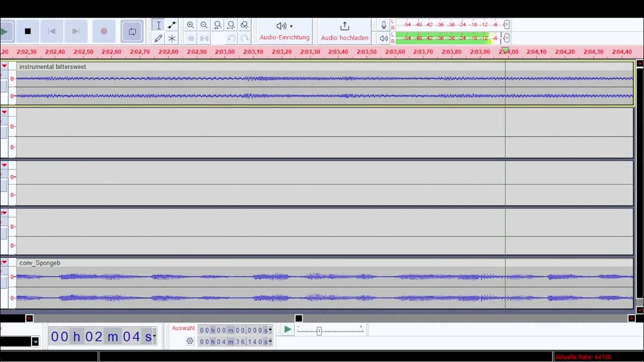Select the Envelope tool

172,25
